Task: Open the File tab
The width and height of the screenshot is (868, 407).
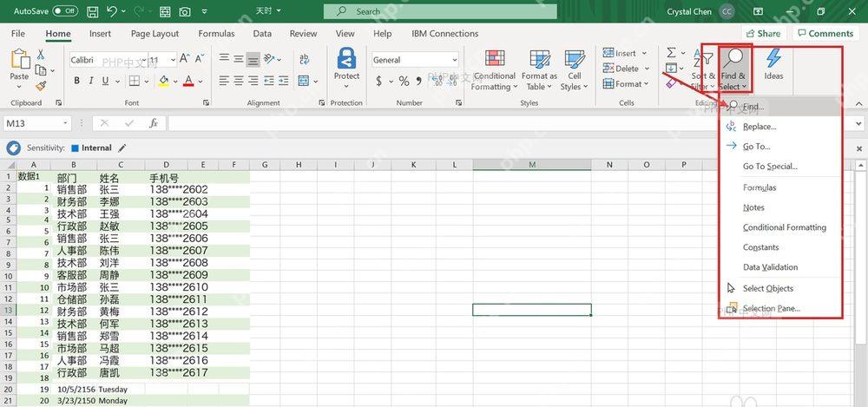Action: pyautogui.click(x=17, y=34)
